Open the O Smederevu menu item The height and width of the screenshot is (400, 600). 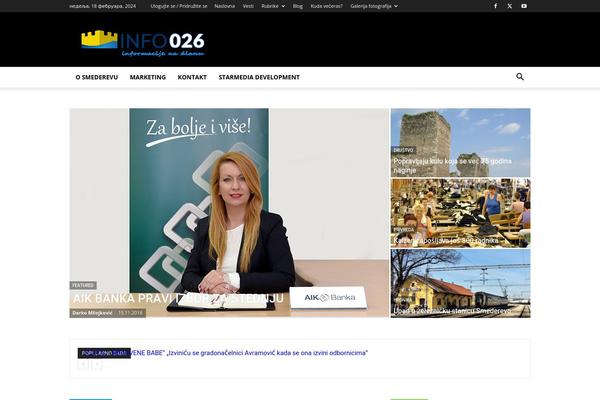pos(97,77)
